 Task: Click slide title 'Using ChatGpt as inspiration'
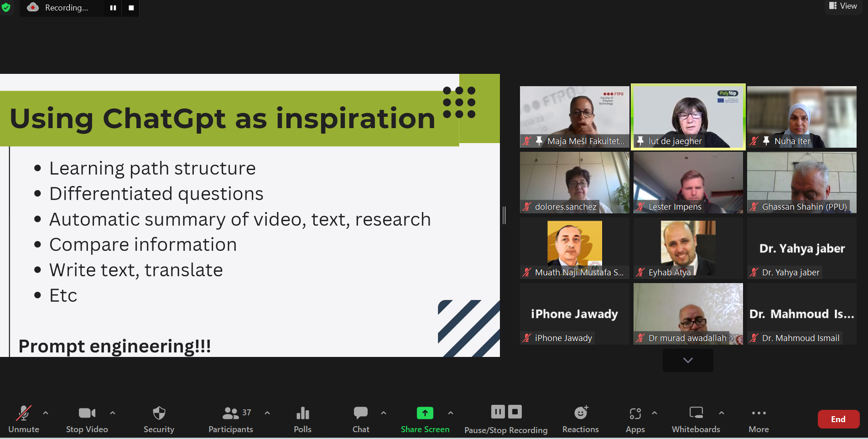[x=222, y=118]
